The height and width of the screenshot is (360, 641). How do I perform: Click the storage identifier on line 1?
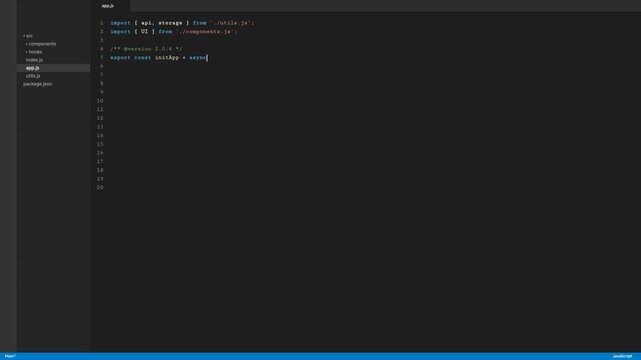point(170,23)
